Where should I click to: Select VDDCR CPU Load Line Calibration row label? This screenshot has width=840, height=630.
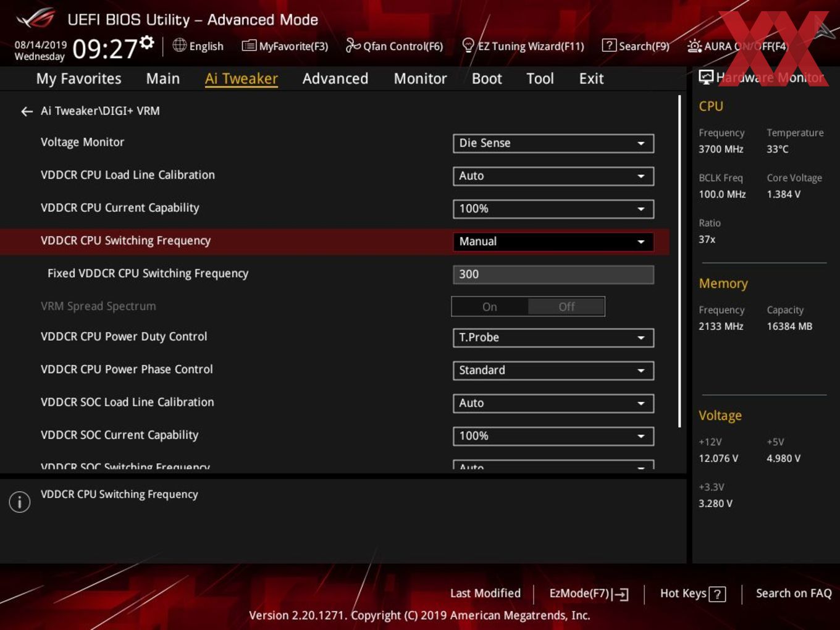click(128, 175)
